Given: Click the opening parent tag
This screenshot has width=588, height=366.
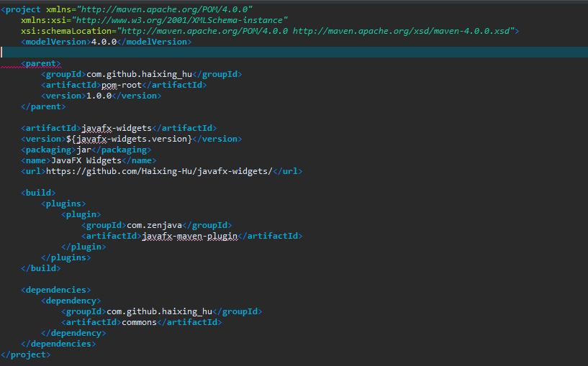Looking at the screenshot, I should pos(41,63).
